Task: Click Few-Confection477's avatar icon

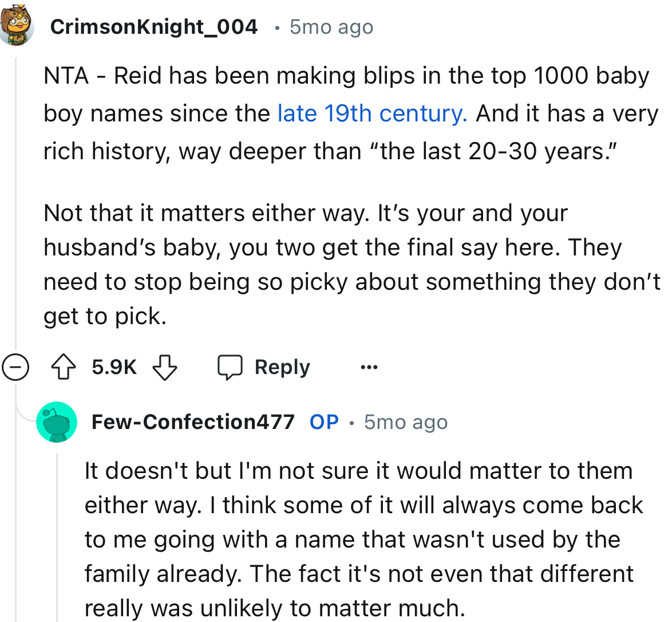Action: [57, 422]
